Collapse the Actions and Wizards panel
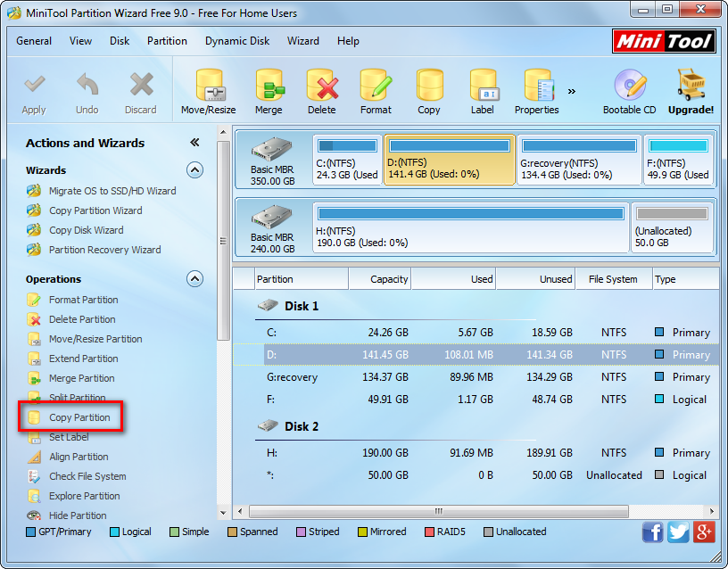 pyautogui.click(x=194, y=143)
